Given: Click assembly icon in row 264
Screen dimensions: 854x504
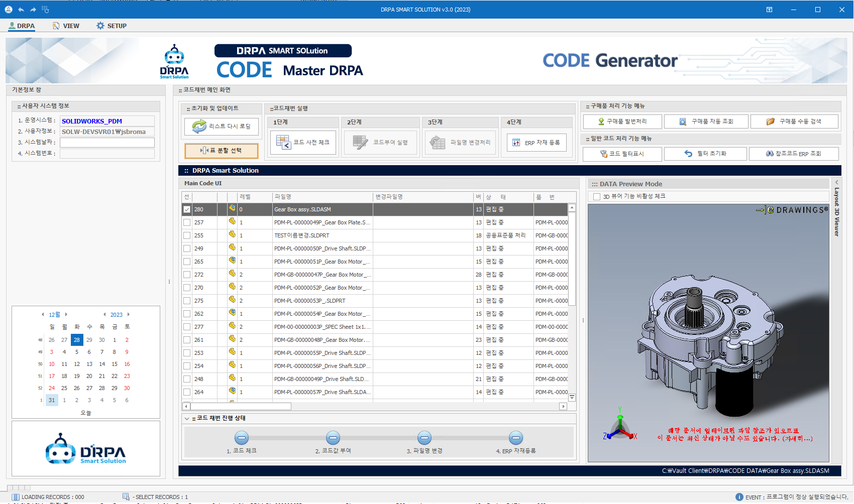Looking at the screenshot, I should [x=232, y=391].
